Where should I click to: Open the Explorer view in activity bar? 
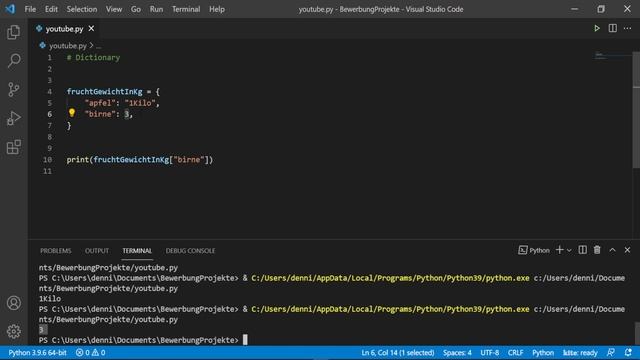pos(13,32)
